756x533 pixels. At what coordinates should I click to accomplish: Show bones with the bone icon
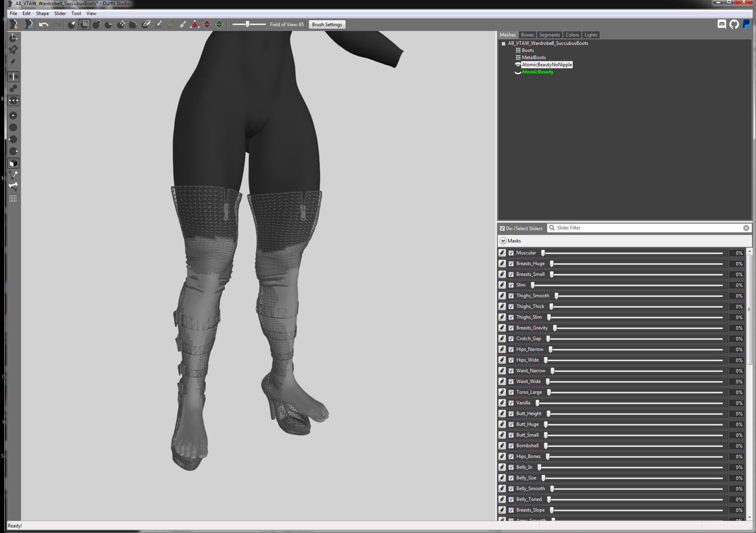13,187
